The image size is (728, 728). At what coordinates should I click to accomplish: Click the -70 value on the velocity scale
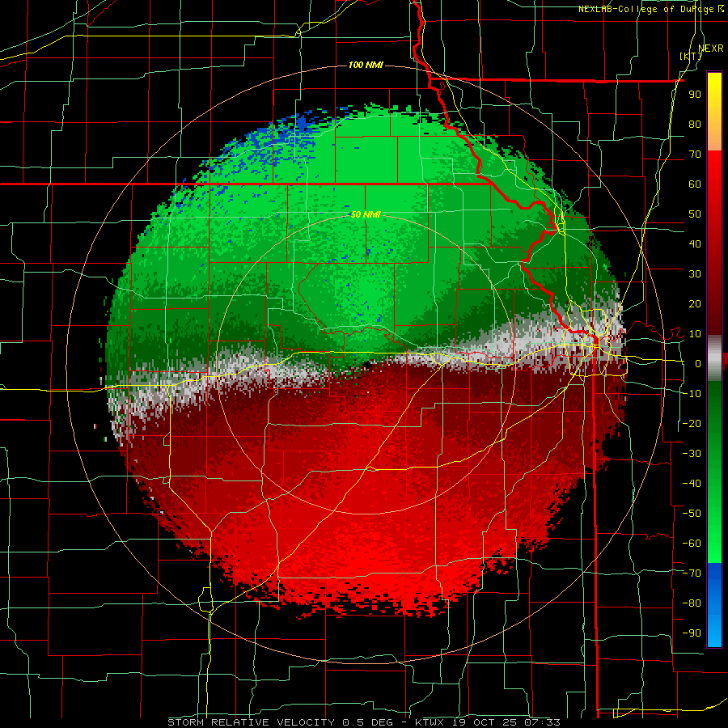692,574
